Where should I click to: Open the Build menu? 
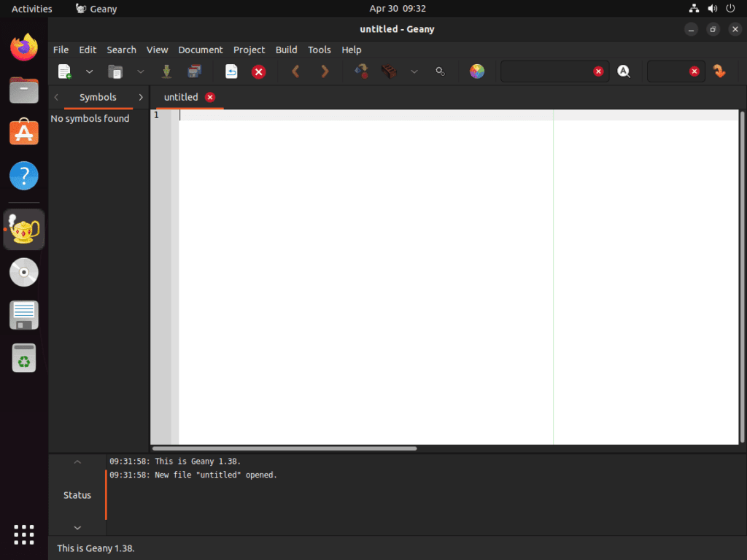(286, 50)
